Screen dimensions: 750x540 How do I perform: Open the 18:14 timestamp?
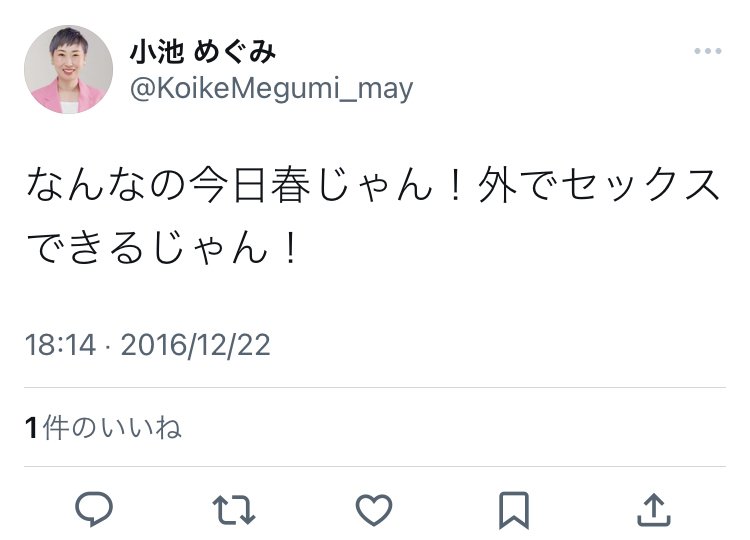pyautogui.click(x=60, y=345)
